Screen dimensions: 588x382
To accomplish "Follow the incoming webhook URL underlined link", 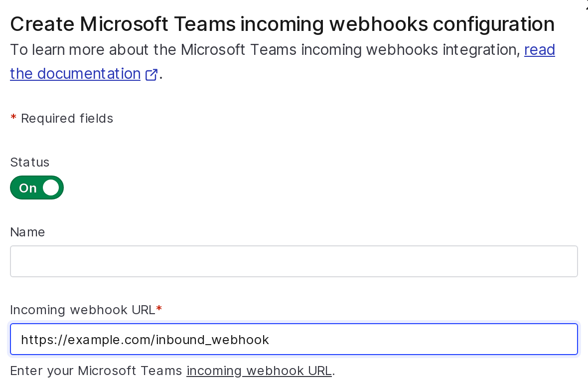I will point(259,371).
